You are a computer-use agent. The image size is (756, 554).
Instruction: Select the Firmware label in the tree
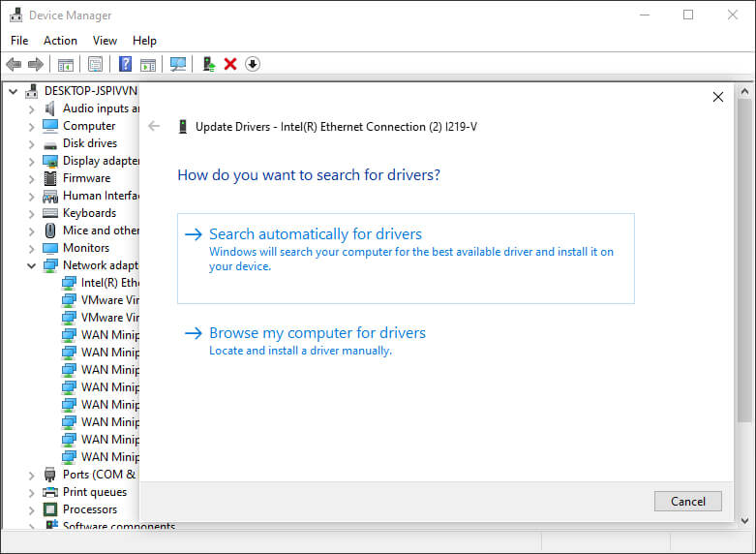[x=87, y=178]
